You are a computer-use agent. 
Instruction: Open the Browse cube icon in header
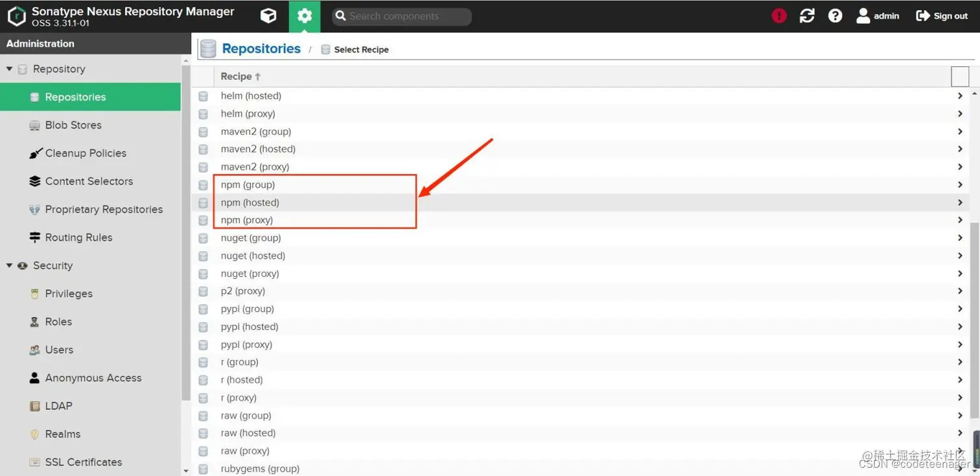(268, 16)
